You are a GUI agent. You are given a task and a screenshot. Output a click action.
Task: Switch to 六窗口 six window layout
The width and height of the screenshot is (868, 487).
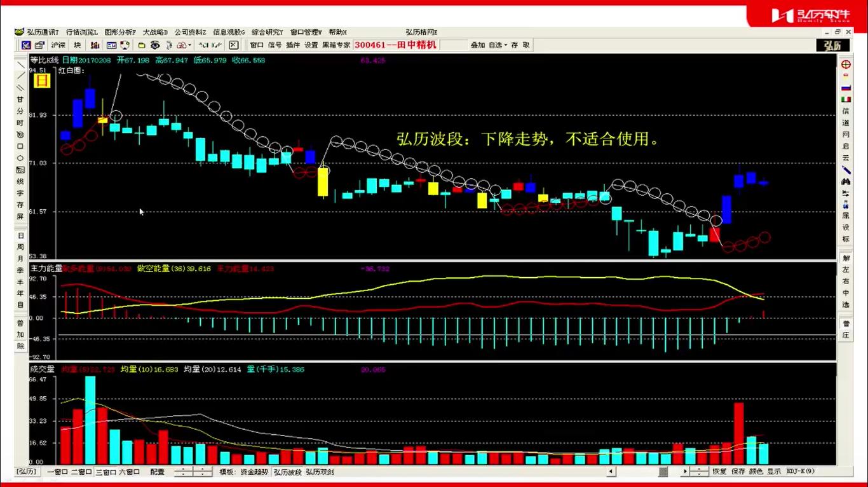(130, 472)
